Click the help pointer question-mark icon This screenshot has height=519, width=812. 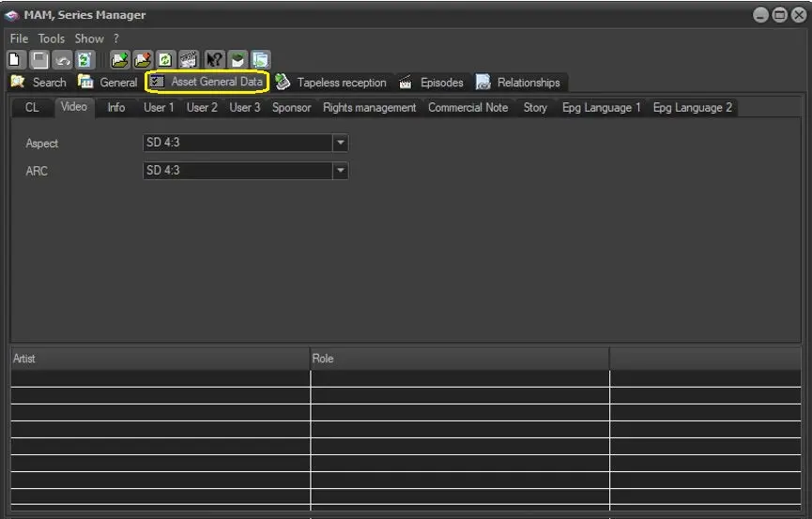pos(213,59)
